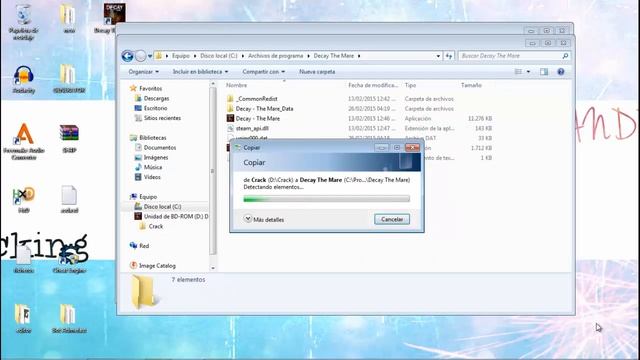Click the Nombre column header
This screenshot has height=360, width=640.
tap(237, 85)
